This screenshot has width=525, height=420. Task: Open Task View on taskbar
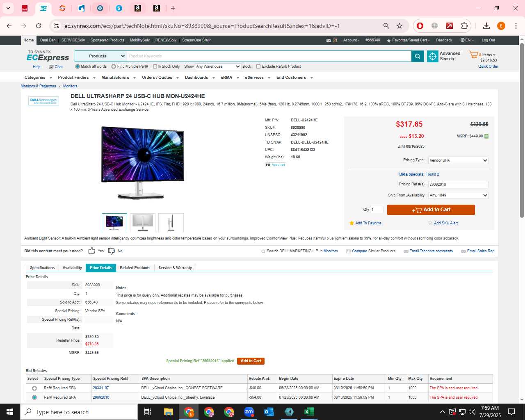click(x=148, y=412)
